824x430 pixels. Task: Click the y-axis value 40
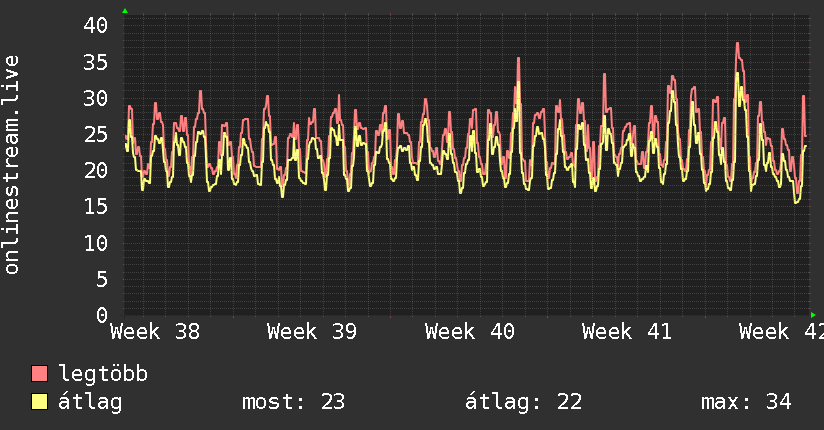(96, 25)
